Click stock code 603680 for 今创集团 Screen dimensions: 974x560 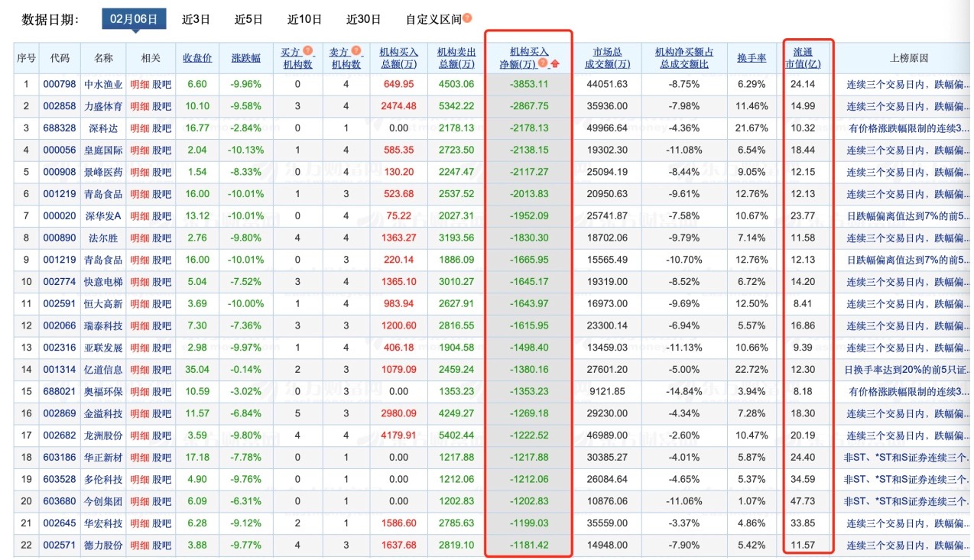(60, 501)
